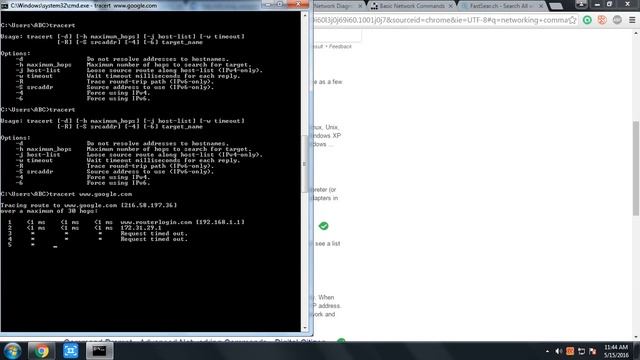Open a new Chrome tab

pos(556,6)
